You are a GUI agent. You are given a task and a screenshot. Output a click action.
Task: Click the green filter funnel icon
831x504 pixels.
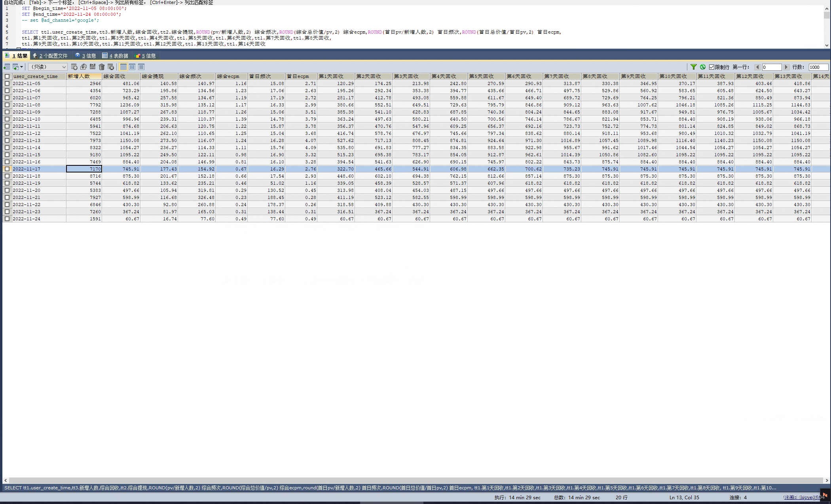click(x=693, y=67)
